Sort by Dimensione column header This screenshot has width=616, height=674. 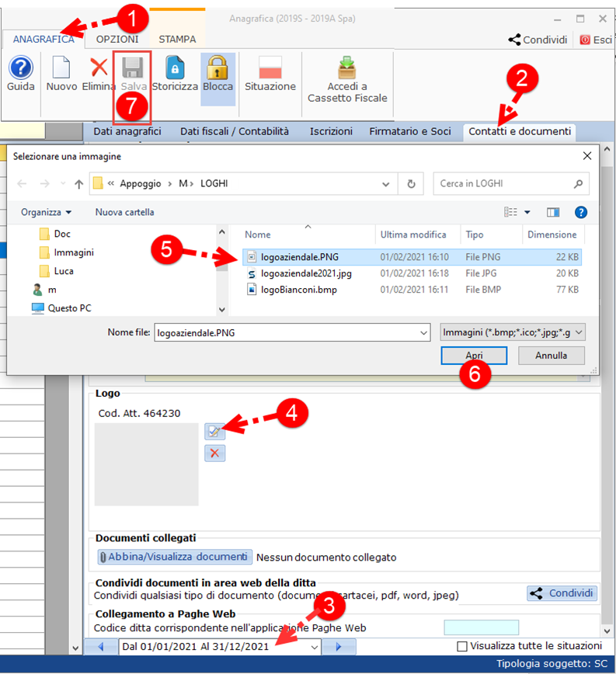click(554, 235)
